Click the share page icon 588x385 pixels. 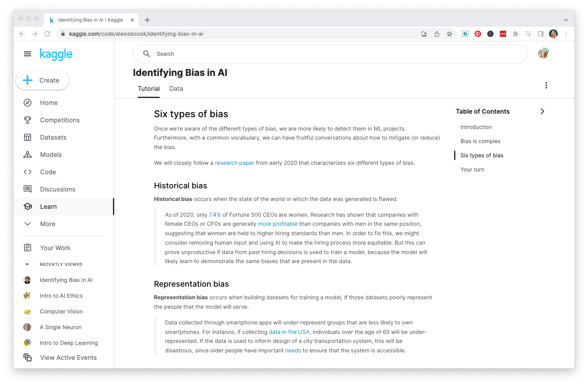pos(437,34)
